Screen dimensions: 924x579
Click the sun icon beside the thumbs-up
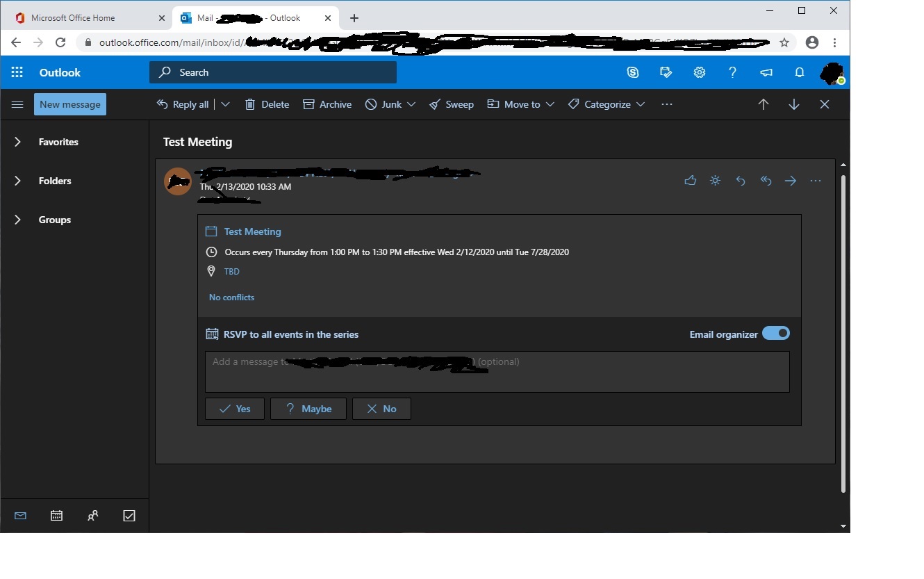(x=716, y=181)
